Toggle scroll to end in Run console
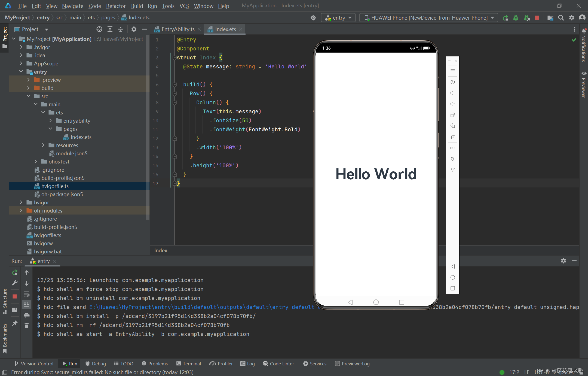 click(x=26, y=304)
